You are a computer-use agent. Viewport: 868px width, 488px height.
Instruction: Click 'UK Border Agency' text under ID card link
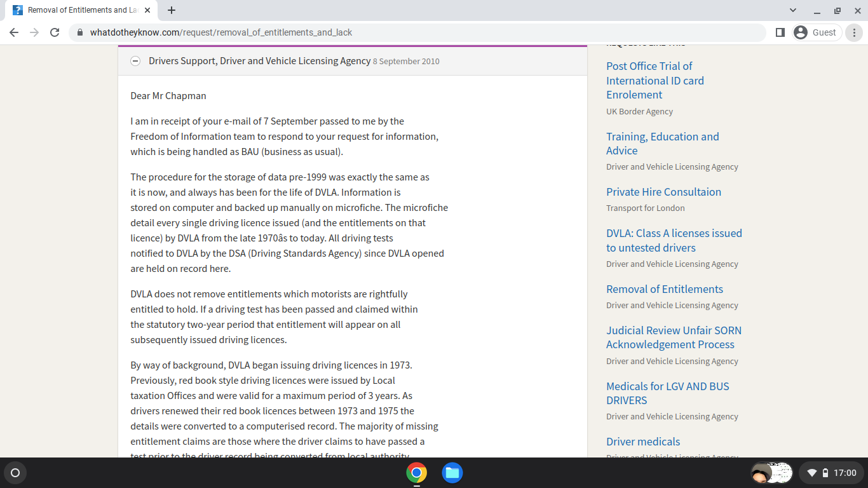(639, 111)
